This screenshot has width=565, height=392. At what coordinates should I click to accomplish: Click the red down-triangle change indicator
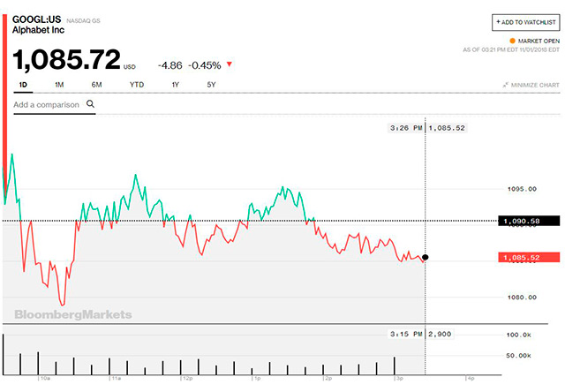[x=230, y=64]
